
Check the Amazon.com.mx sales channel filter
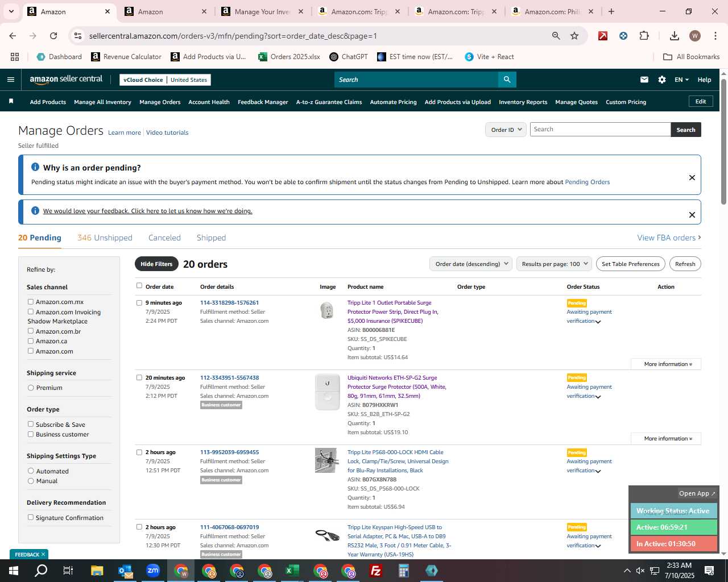pyautogui.click(x=31, y=302)
